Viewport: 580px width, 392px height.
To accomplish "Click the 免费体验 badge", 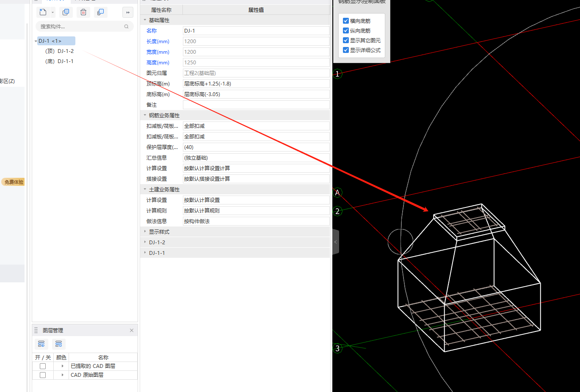I will pos(14,182).
